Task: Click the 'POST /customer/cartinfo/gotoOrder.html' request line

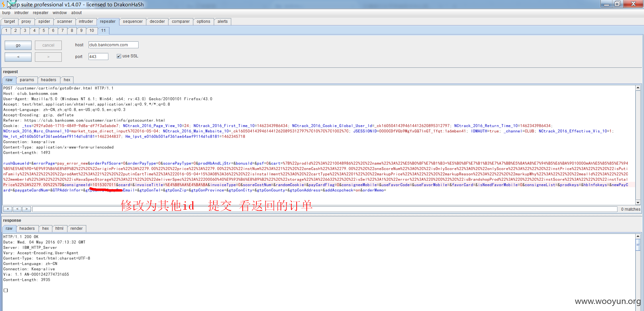Action: click(x=58, y=88)
